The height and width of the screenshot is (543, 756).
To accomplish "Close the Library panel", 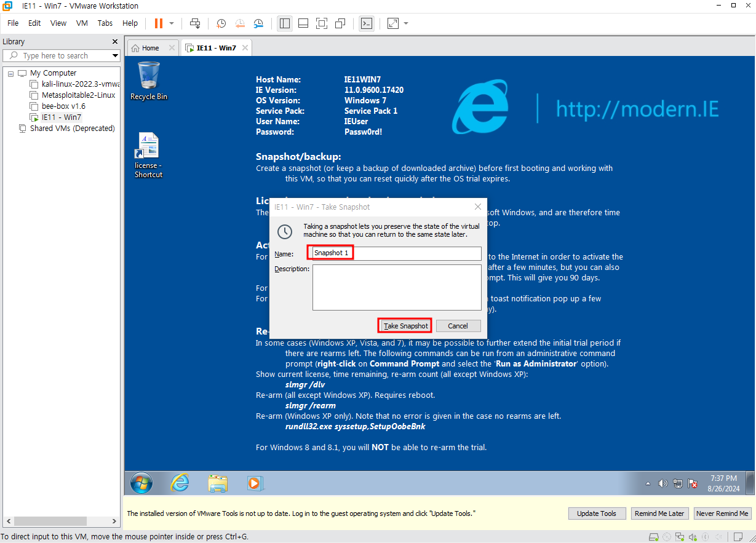I will (x=115, y=42).
